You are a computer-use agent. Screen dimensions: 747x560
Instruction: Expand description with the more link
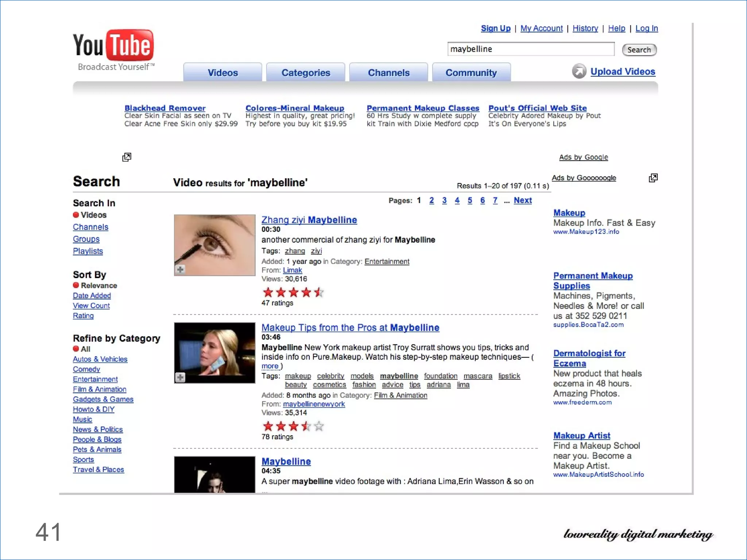[x=270, y=366]
